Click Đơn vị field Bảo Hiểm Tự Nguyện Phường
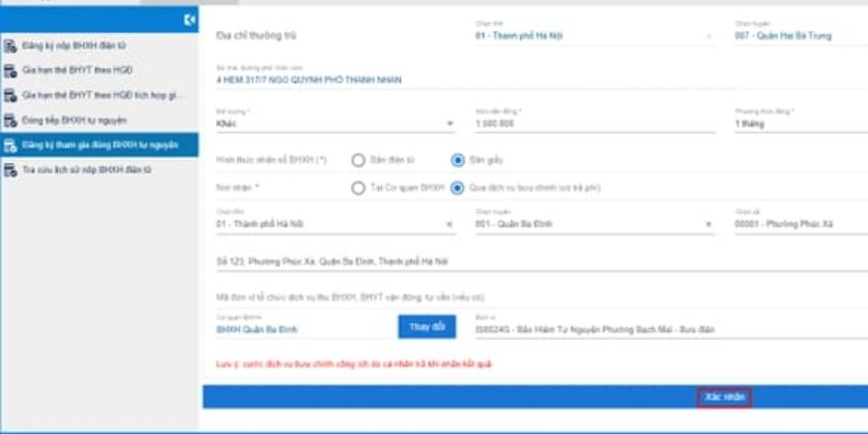This screenshot has height=434, width=868. (671, 330)
